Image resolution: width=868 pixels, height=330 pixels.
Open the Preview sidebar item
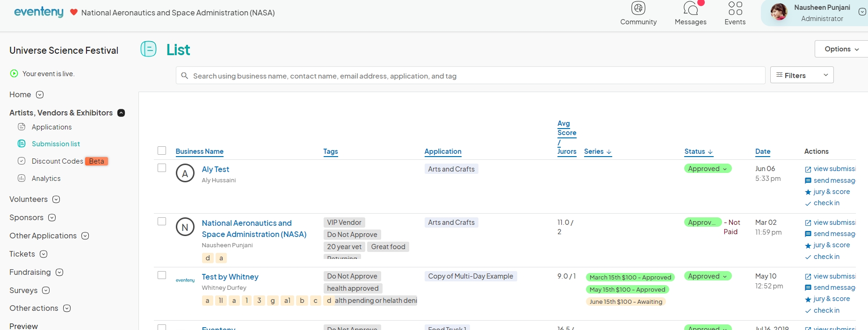click(23, 326)
